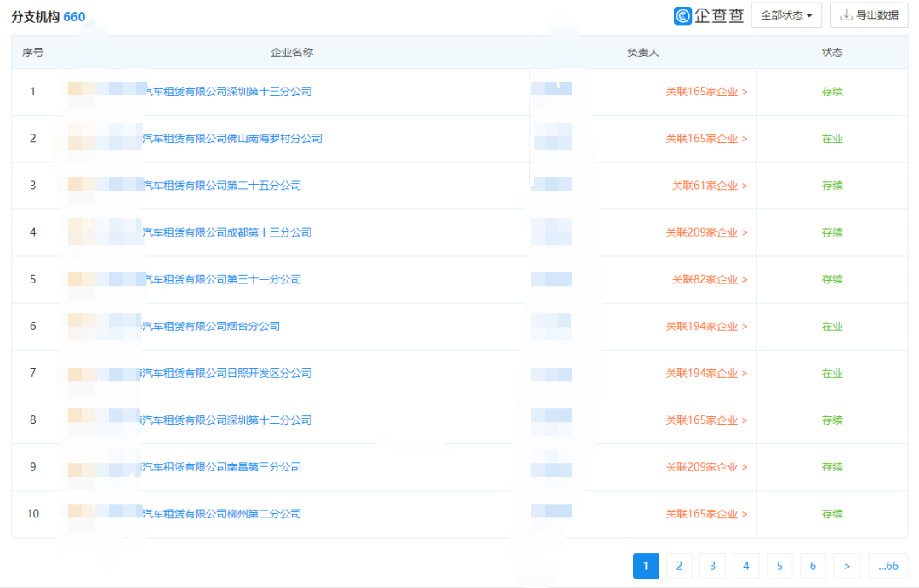
Task: Expand 关联165家企业 for 深圳第十二分公司
Action: tap(706, 420)
